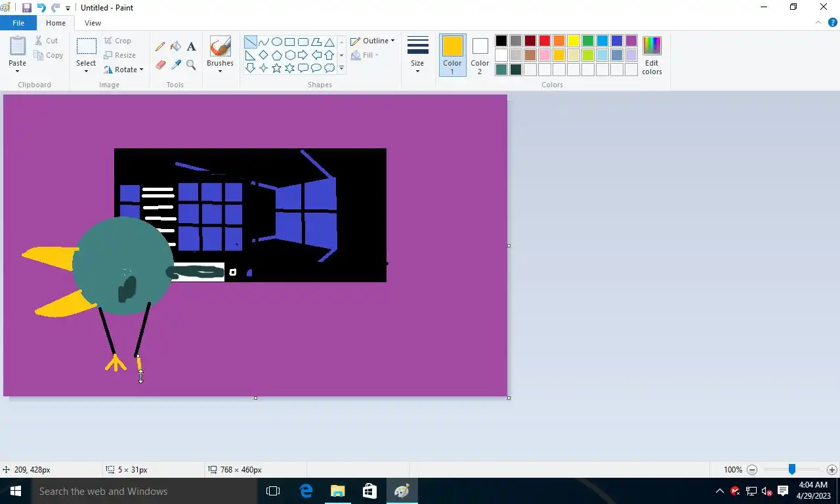Screen dimensions: 840x504
Task: Choose the Up arrow shape
Action: click(329, 55)
